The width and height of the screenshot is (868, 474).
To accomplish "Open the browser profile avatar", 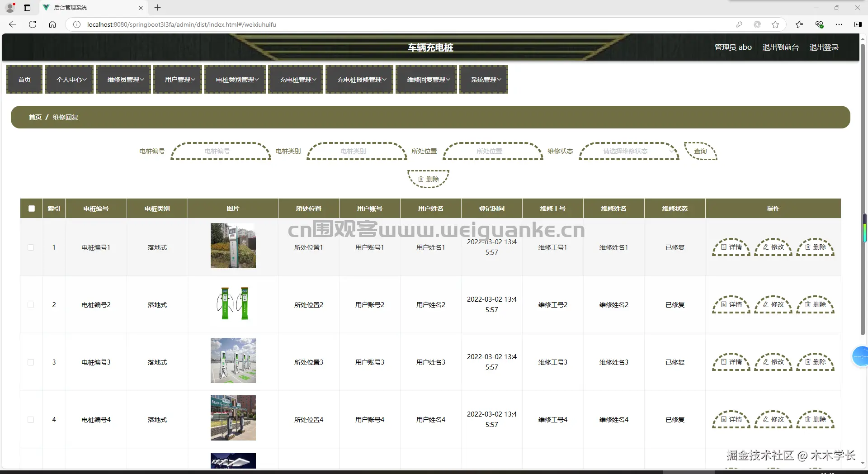I will (10, 8).
